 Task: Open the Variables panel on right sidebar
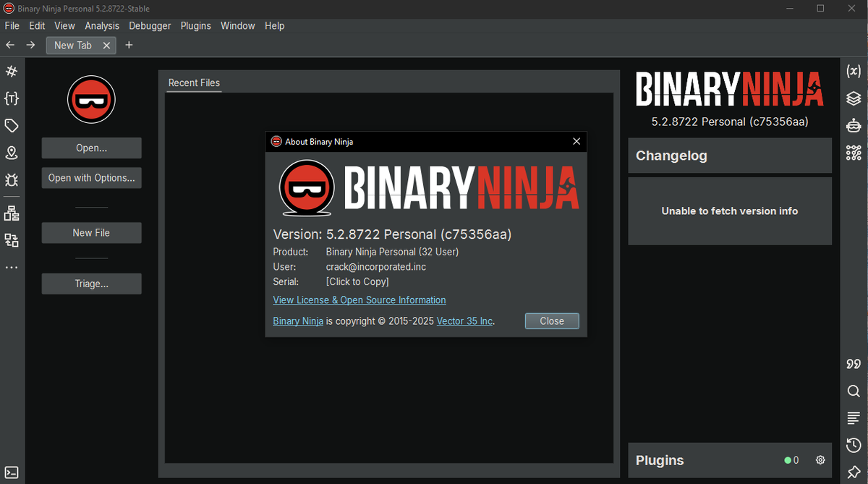(x=854, y=71)
